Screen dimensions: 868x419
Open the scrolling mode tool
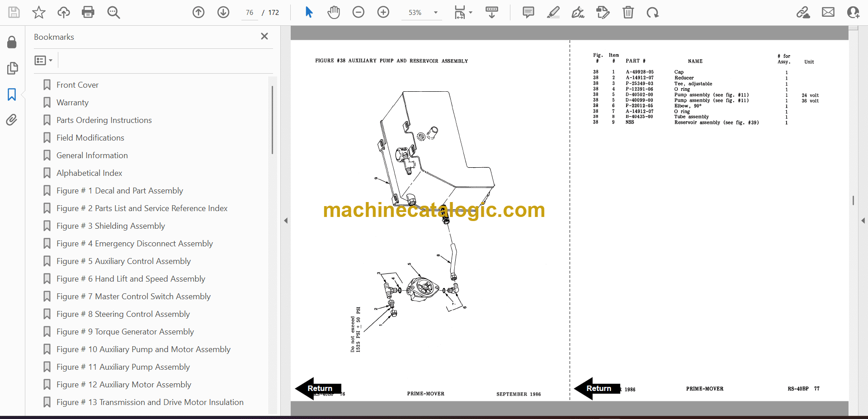(x=492, y=12)
